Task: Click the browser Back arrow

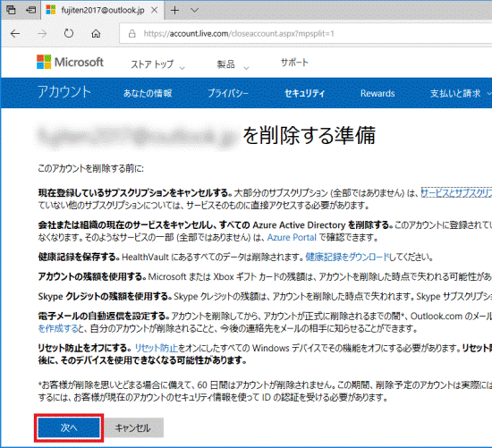Action: click(15, 34)
